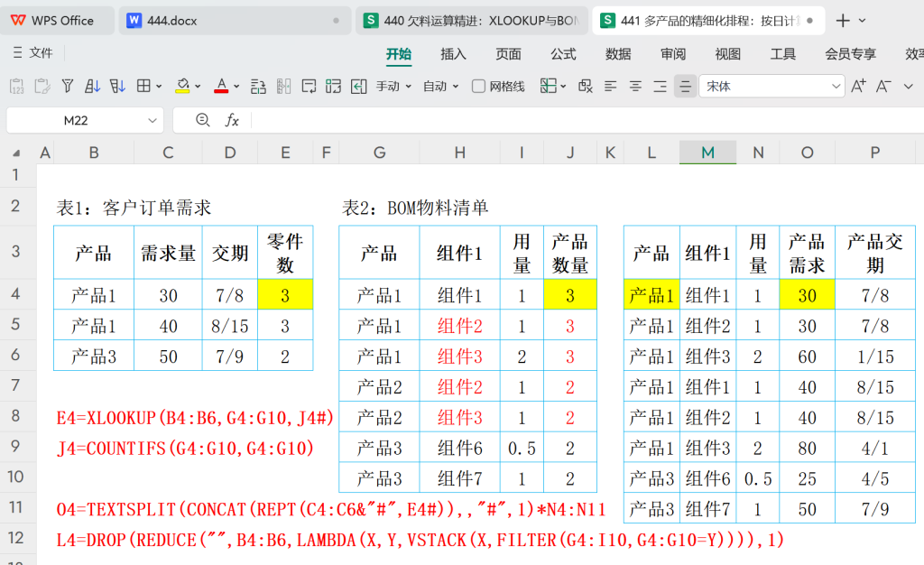Image resolution: width=924 pixels, height=565 pixels.
Task: Switch to the 444.docx document tab
Action: (x=235, y=21)
